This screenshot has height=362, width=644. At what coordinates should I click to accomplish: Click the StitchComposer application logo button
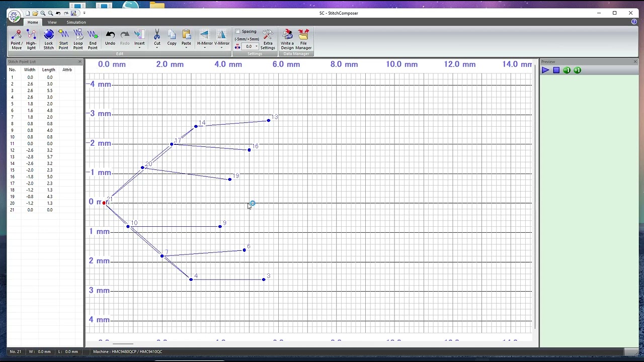tap(14, 16)
